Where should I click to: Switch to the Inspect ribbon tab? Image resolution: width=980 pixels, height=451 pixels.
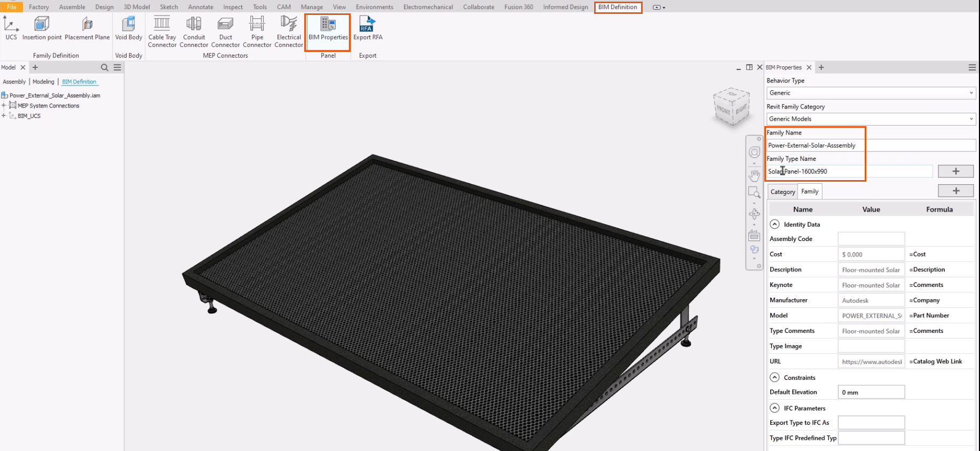point(233,7)
